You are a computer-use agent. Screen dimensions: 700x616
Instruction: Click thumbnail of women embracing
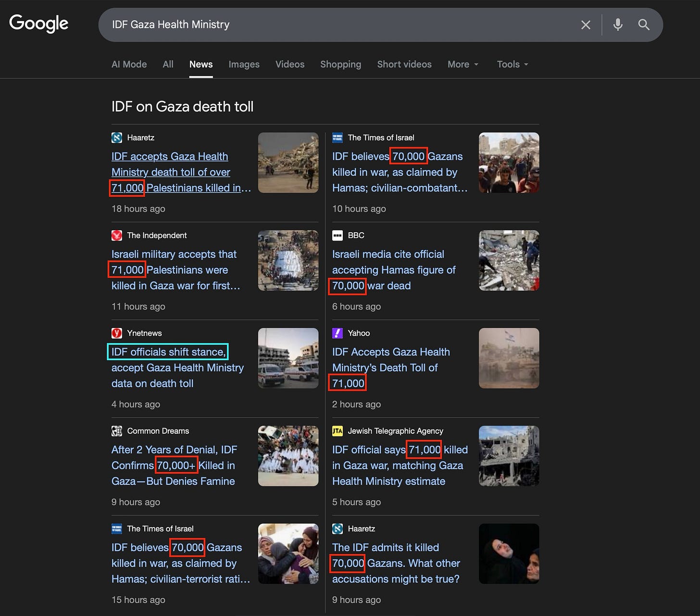[288, 553]
